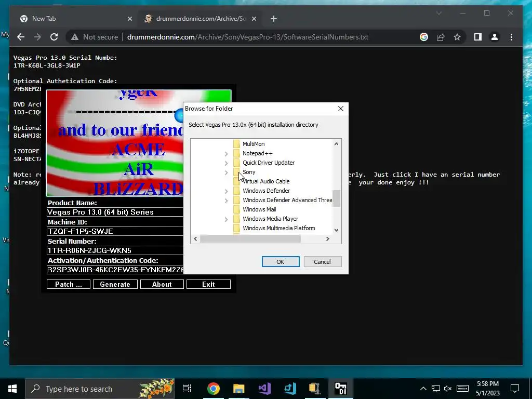Select Quick Driver Updater folder
Image resolution: width=532 pixels, height=399 pixels.
269,163
